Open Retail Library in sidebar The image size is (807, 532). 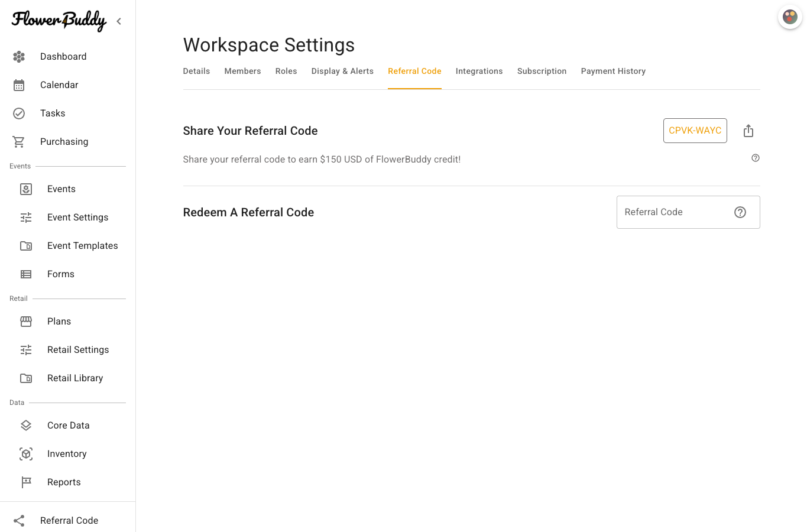68,378
